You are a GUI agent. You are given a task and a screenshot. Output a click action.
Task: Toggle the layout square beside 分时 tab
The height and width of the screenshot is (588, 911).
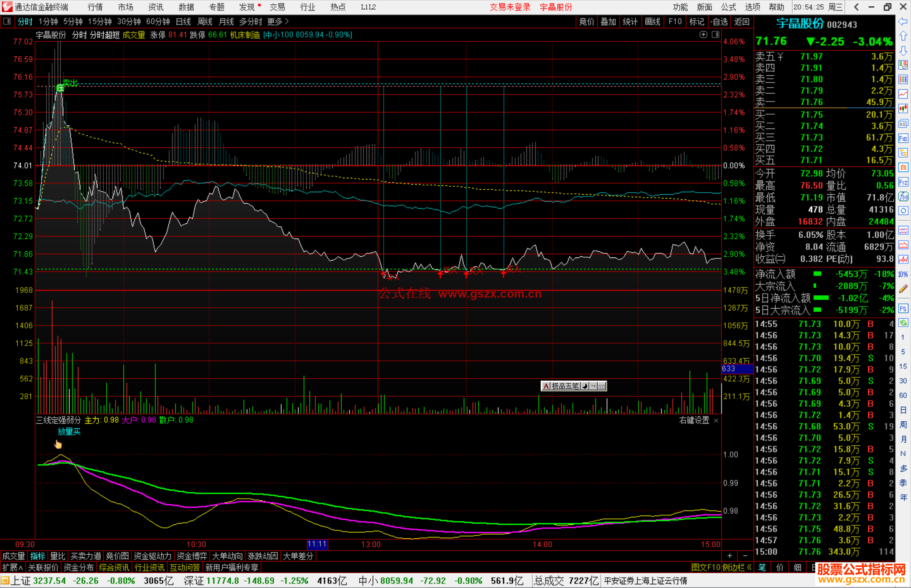pyautogui.click(x=7, y=21)
